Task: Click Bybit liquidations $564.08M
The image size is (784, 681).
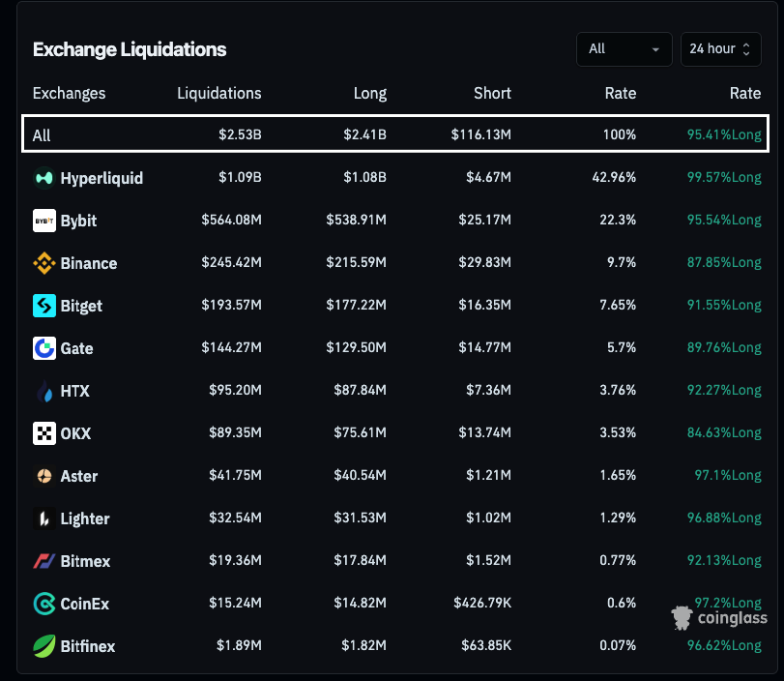Action: [231, 220]
